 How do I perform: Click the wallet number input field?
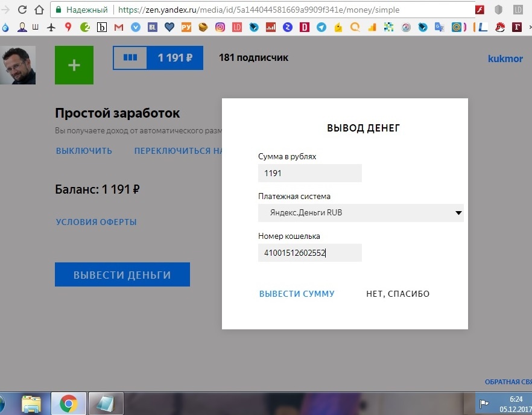pyautogui.click(x=309, y=253)
